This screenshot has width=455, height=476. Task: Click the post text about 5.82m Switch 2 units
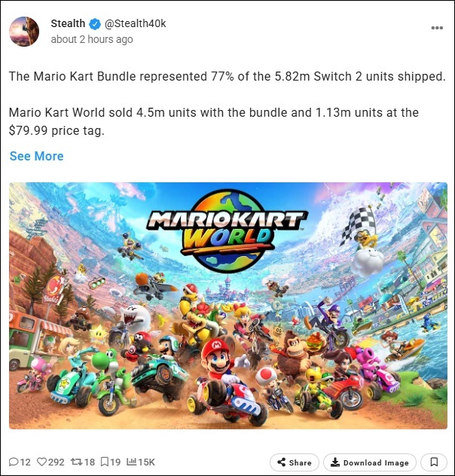tap(227, 77)
